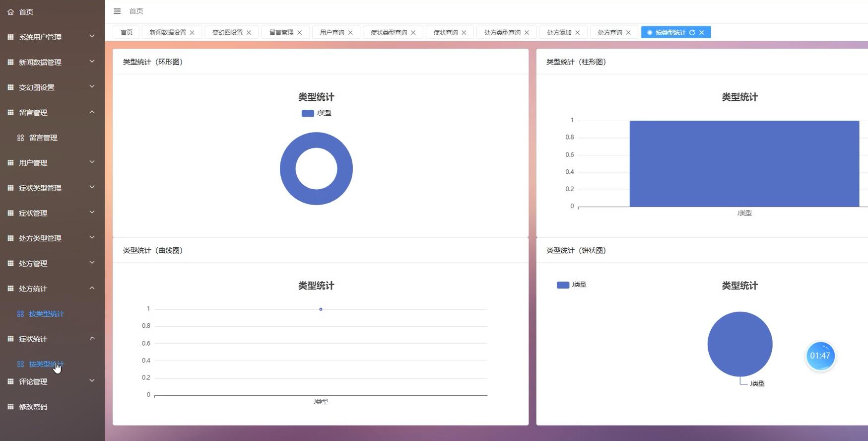The height and width of the screenshot is (441, 868).
Task: Click grid icon next to 处方管理
Action: point(10,263)
